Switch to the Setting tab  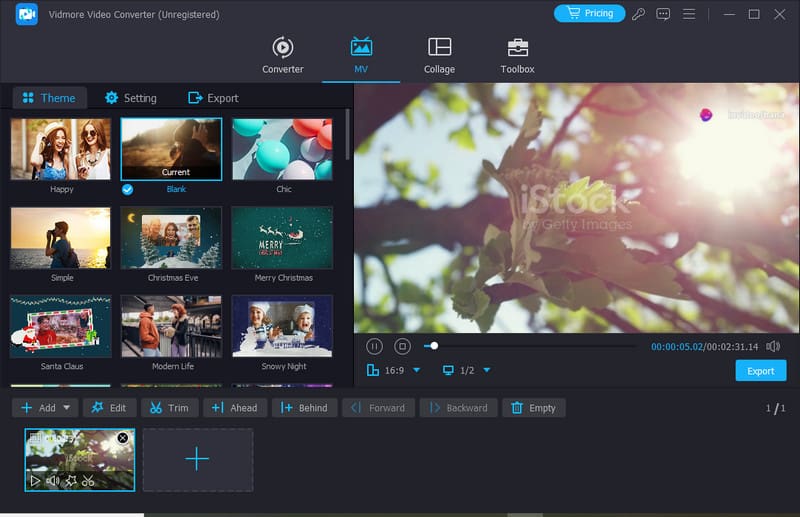click(x=131, y=98)
